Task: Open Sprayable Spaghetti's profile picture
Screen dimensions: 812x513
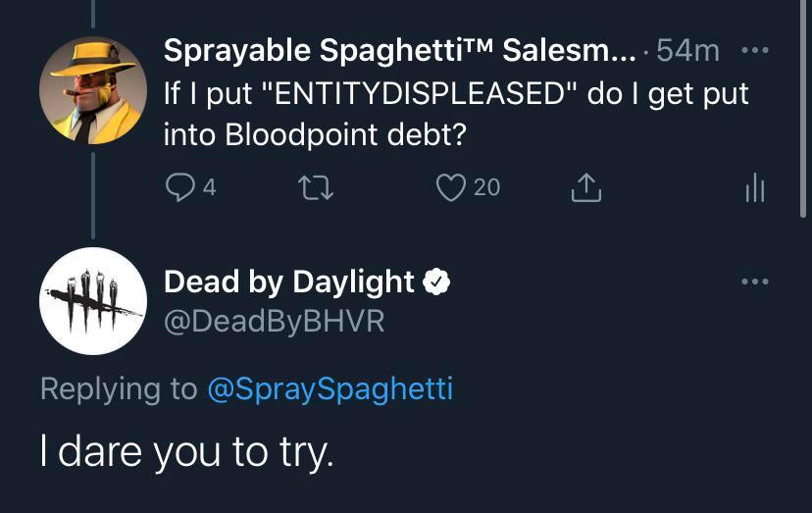Action: [92, 89]
